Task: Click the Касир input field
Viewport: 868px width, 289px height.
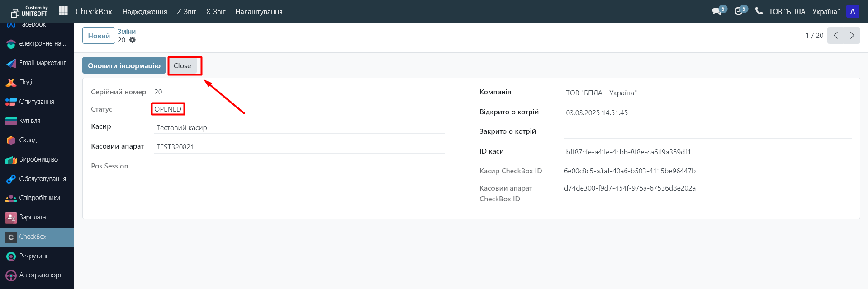Action: (x=299, y=128)
